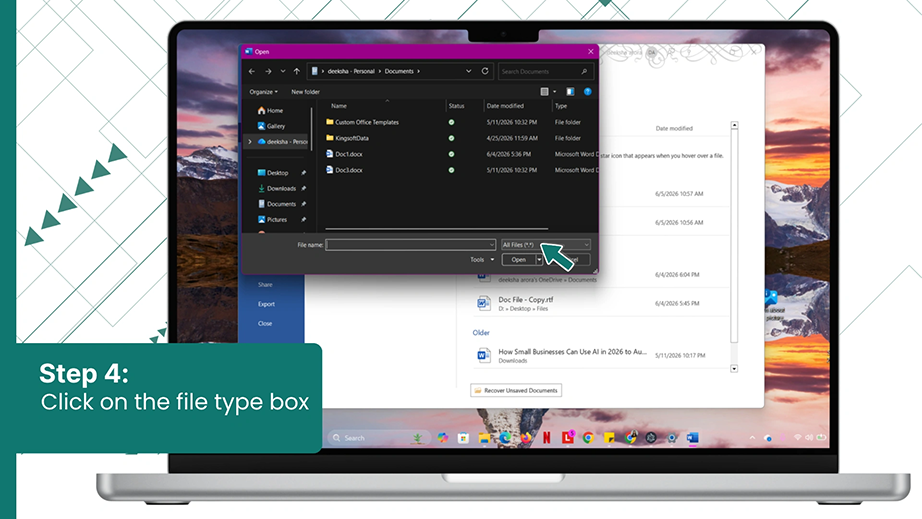Click the Open button's split arrow
The image size is (922, 519).
[x=539, y=259]
